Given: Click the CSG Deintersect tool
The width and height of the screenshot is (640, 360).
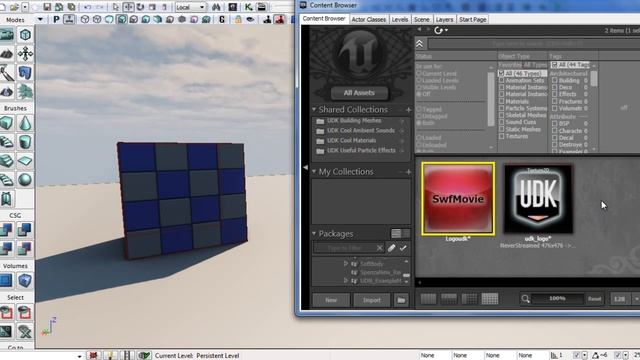Looking at the screenshot, I should pos(25,249).
